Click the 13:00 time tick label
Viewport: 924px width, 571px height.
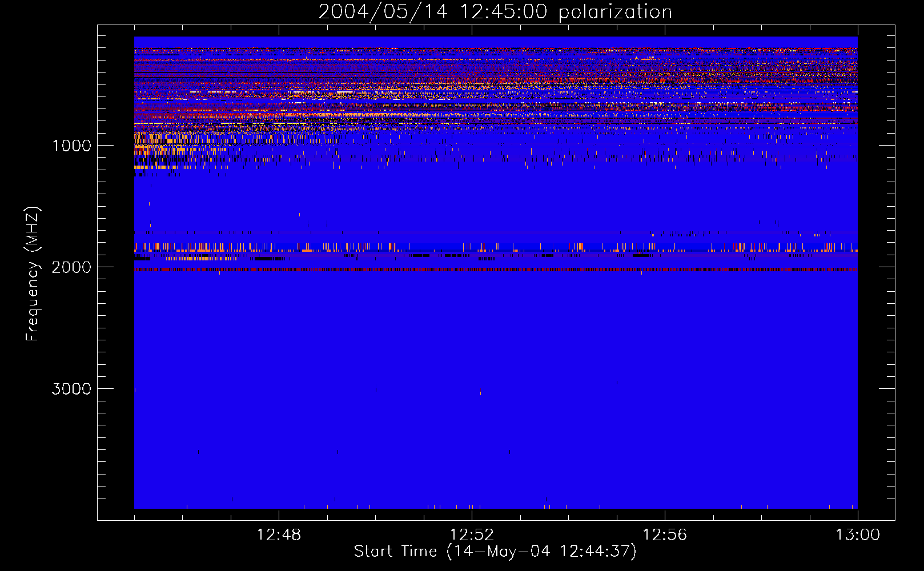pyautogui.click(x=858, y=535)
